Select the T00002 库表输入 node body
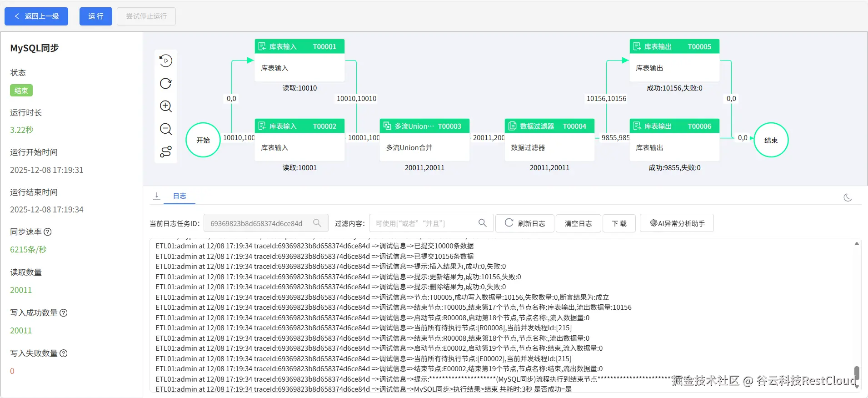The image size is (868, 398). click(x=299, y=147)
